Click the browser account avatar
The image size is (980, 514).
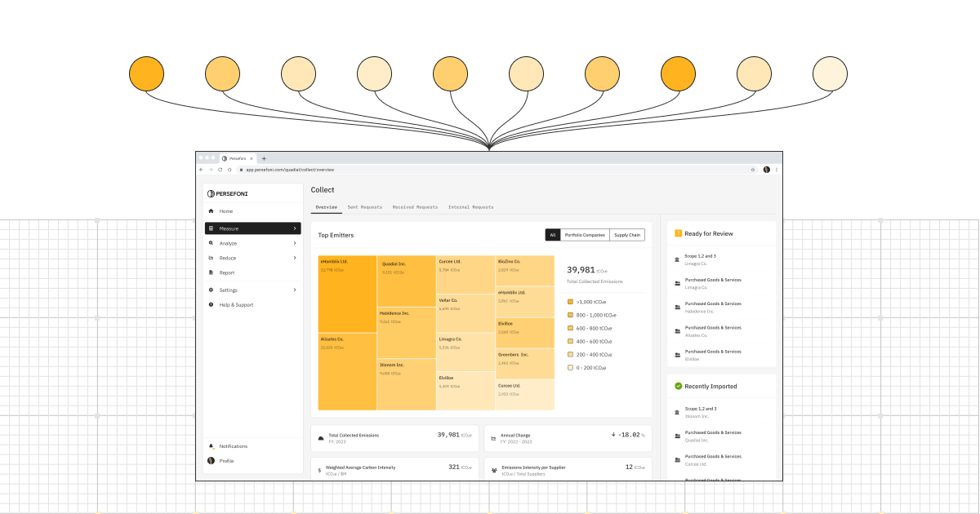(767, 169)
